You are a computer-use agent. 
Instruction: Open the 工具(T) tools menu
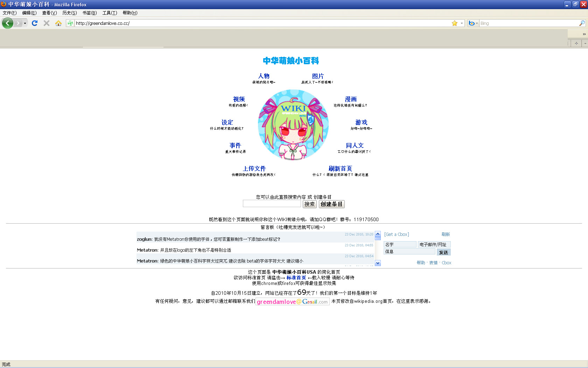click(110, 13)
